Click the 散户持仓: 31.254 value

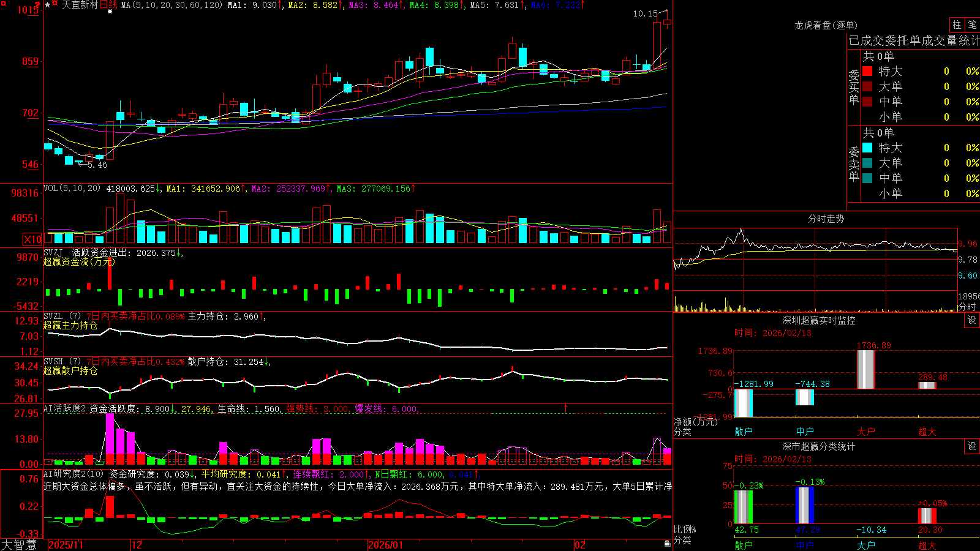225,362
